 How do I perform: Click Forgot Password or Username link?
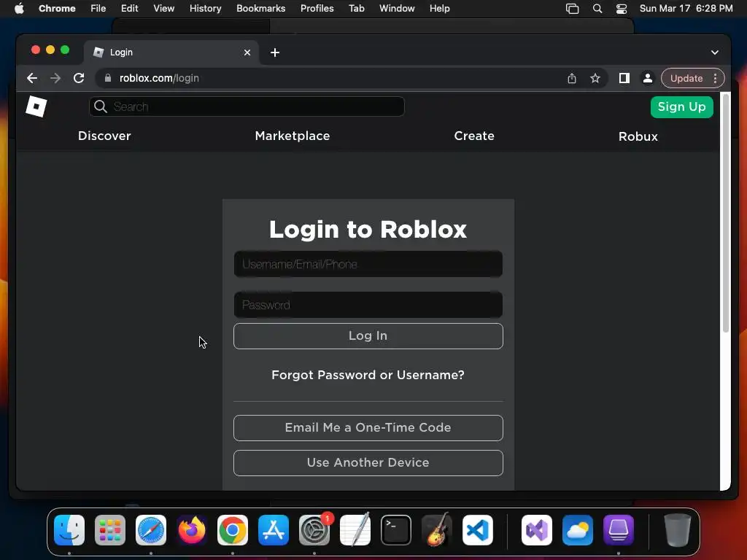pyautogui.click(x=368, y=375)
